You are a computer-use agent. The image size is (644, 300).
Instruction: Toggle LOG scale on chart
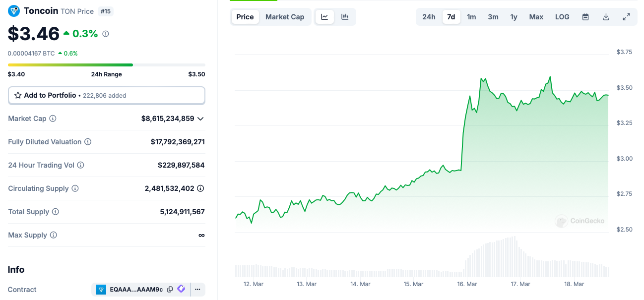click(x=562, y=17)
